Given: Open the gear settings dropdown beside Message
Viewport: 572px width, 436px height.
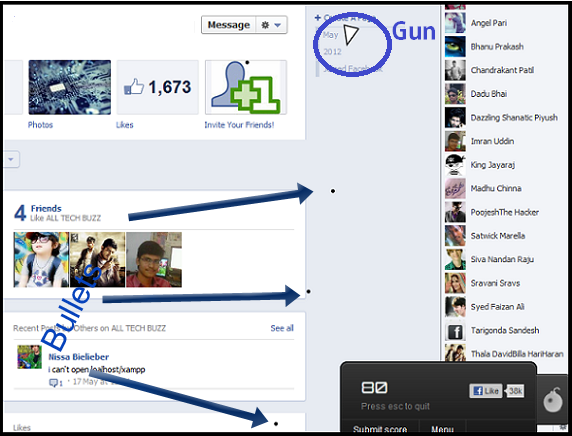Looking at the screenshot, I should pos(271,25).
